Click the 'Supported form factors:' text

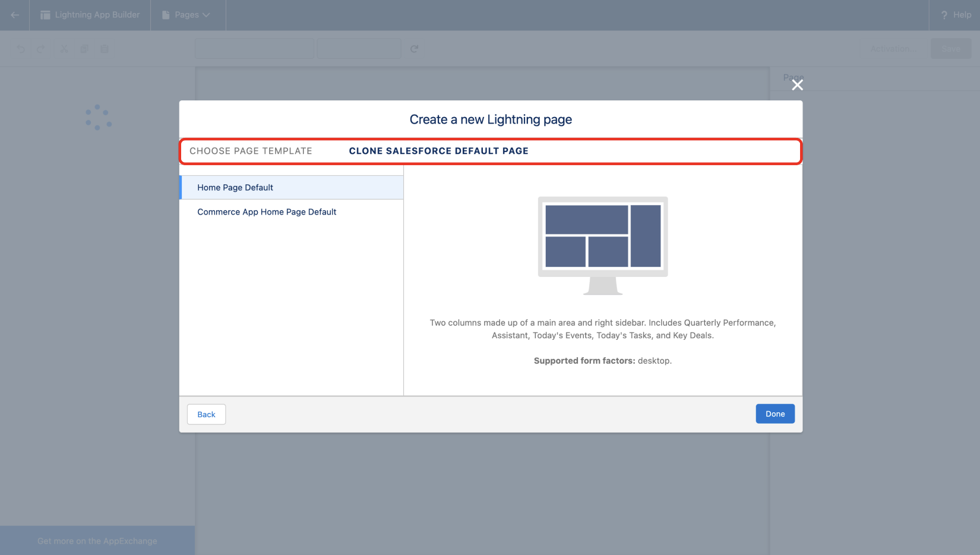(584, 361)
